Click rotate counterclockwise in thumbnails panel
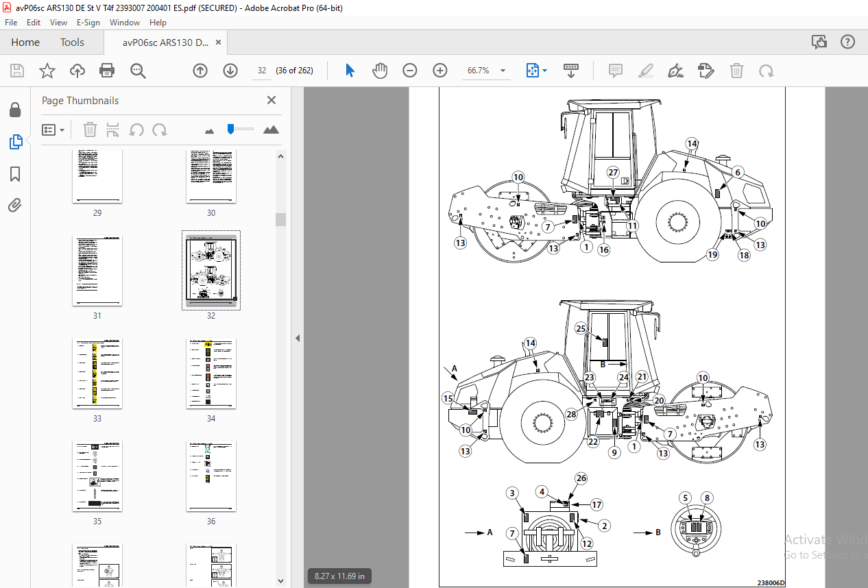This screenshot has width=868, height=588. click(x=136, y=130)
